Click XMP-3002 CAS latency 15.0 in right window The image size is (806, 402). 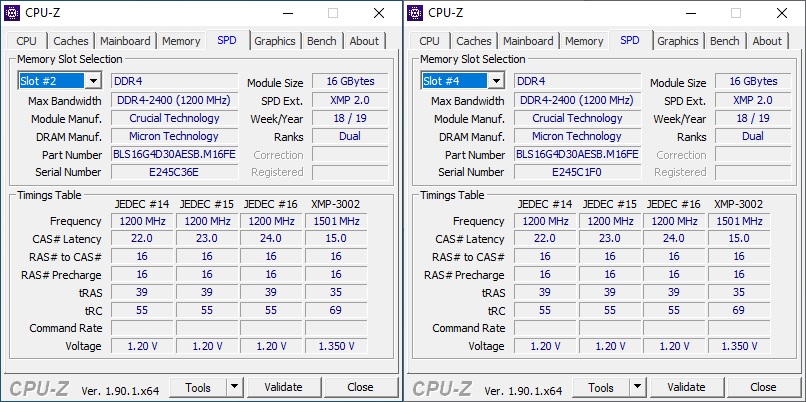(x=739, y=239)
